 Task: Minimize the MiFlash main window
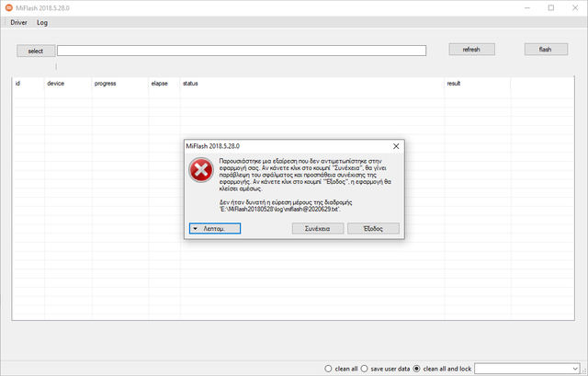527,8
